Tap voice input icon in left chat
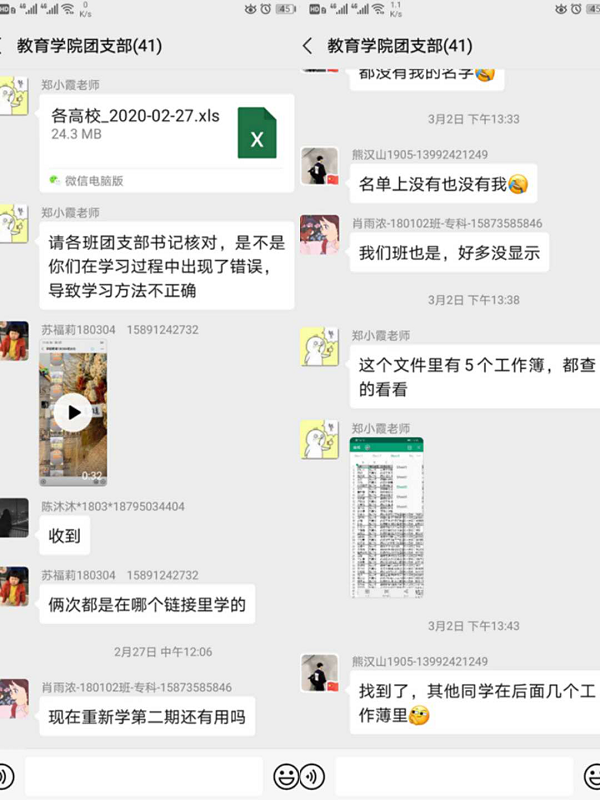 point(5,776)
